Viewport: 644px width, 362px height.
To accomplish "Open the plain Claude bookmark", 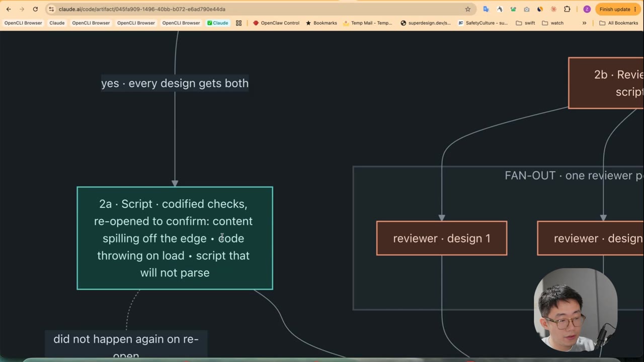I will [57, 23].
